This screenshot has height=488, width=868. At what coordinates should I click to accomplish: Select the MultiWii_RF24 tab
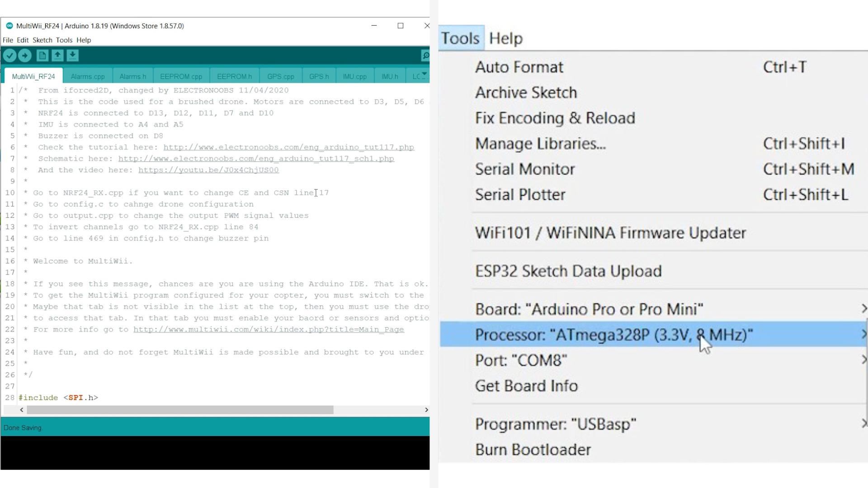[33, 75]
